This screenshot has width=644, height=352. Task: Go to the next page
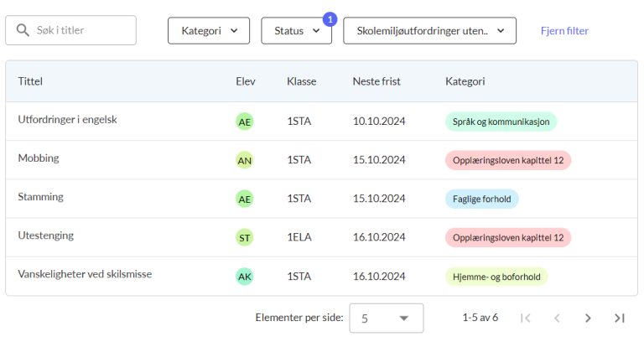(x=588, y=318)
